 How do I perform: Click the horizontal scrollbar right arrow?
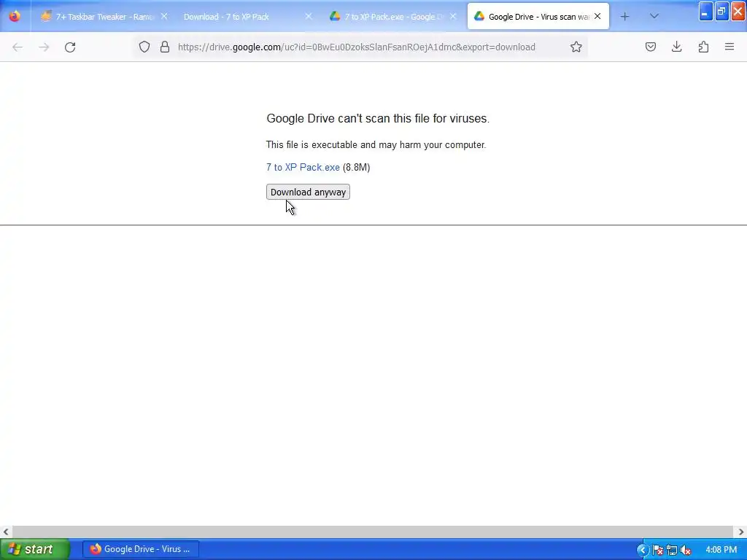pyautogui.click(x=741, y=532)
